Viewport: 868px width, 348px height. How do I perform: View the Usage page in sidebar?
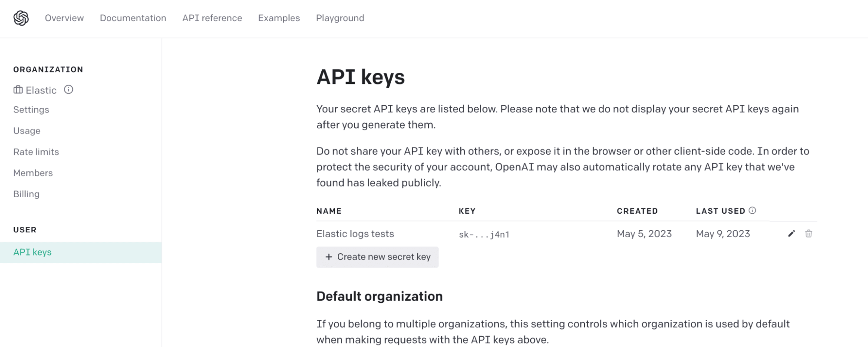click(x=27, y=131)
